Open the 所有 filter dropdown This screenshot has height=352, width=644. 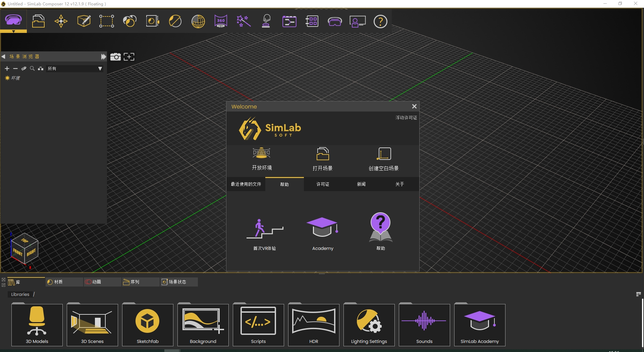(74, 68)
